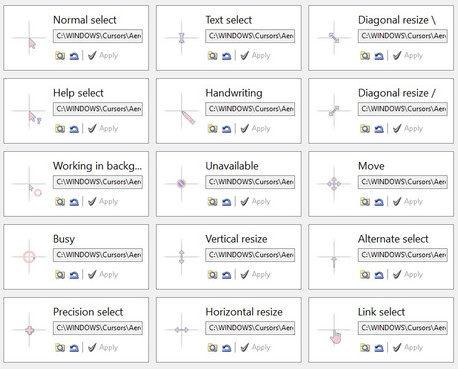Click Apply under Vertical resize

[x=255, y=274]
